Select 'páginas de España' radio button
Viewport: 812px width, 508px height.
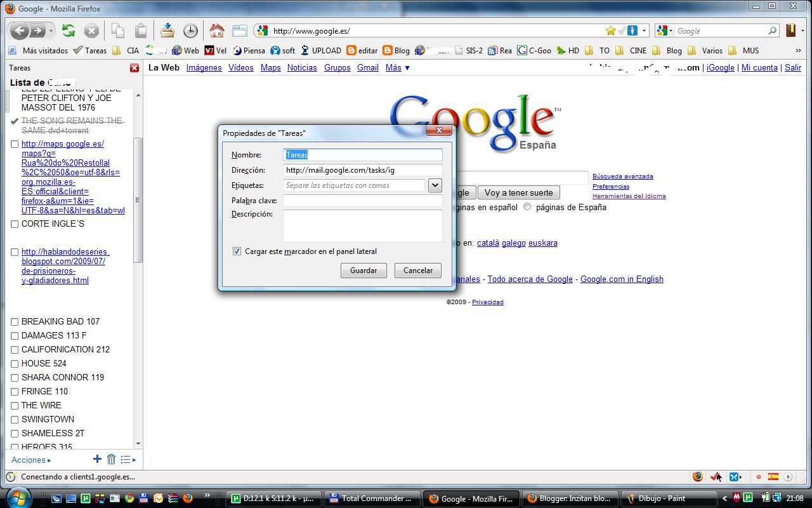click(x=527, y=207)
